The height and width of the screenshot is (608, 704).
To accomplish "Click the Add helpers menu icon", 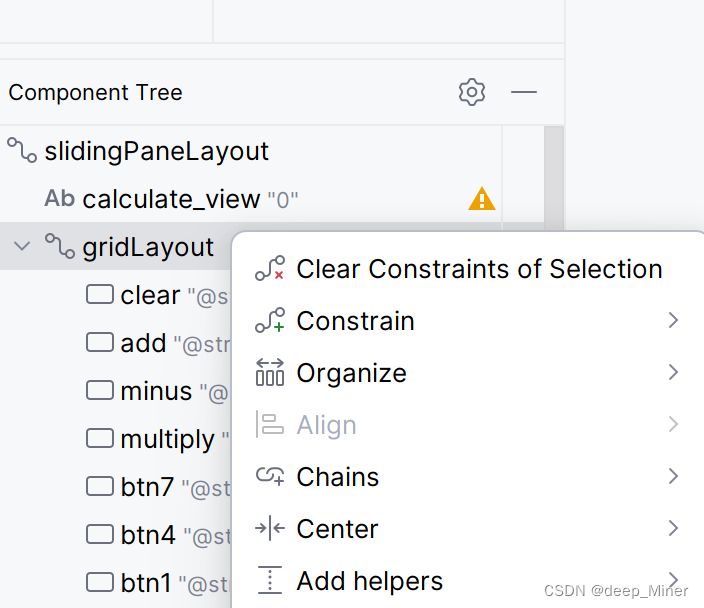I will tap(269, 580).
